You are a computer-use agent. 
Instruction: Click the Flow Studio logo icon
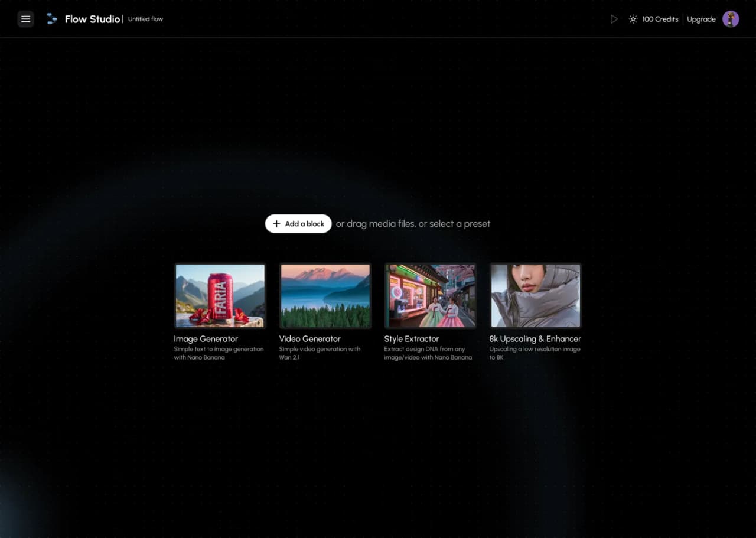[x=52, y=19]
